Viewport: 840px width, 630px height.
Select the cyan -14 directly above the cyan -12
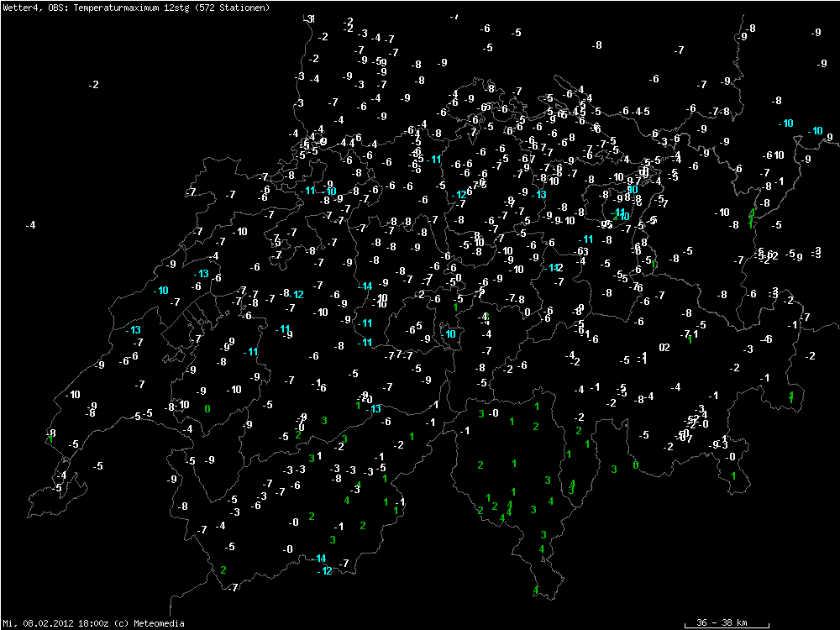(x=318, y=559)
